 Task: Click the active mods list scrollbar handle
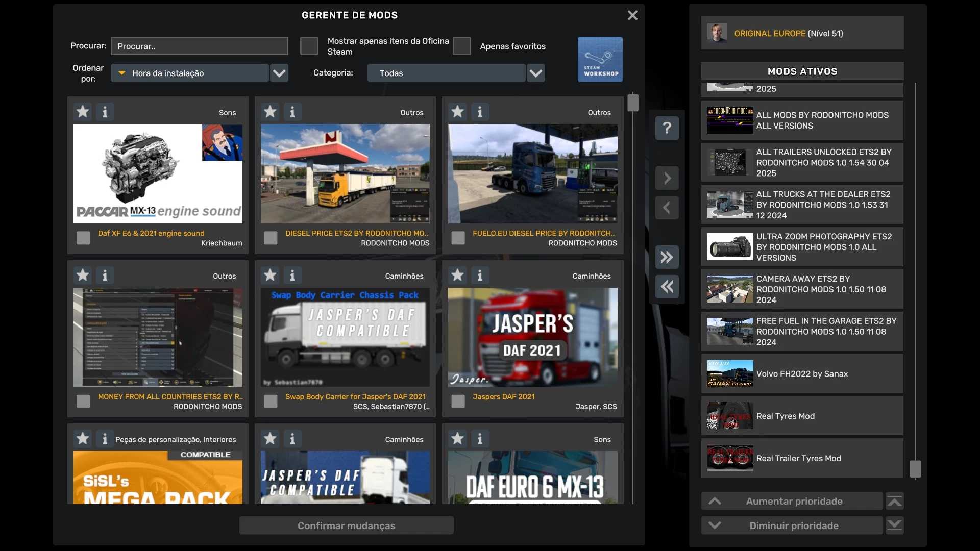(915, 468)
